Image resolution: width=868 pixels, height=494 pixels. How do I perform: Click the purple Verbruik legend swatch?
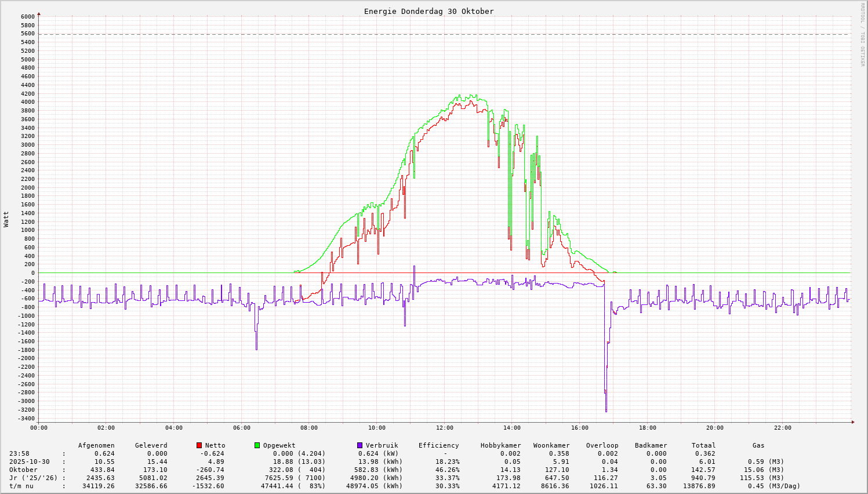point(360,445)
